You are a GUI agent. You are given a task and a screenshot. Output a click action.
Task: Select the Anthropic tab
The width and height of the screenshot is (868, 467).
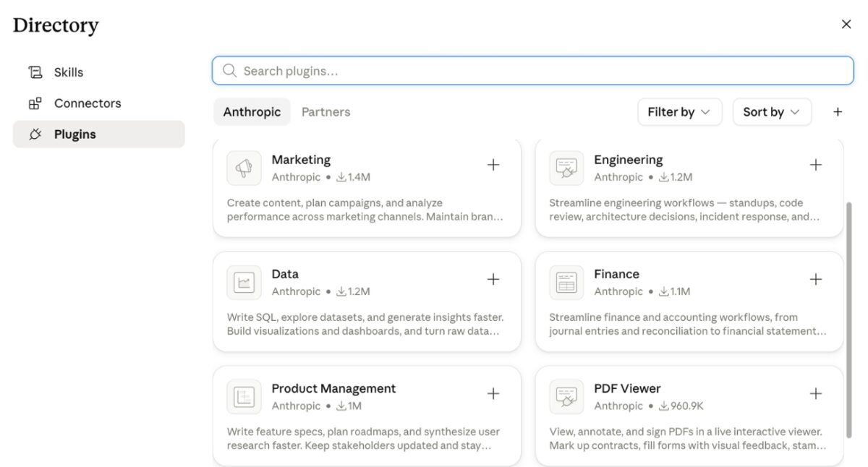(x=252, y=112)
